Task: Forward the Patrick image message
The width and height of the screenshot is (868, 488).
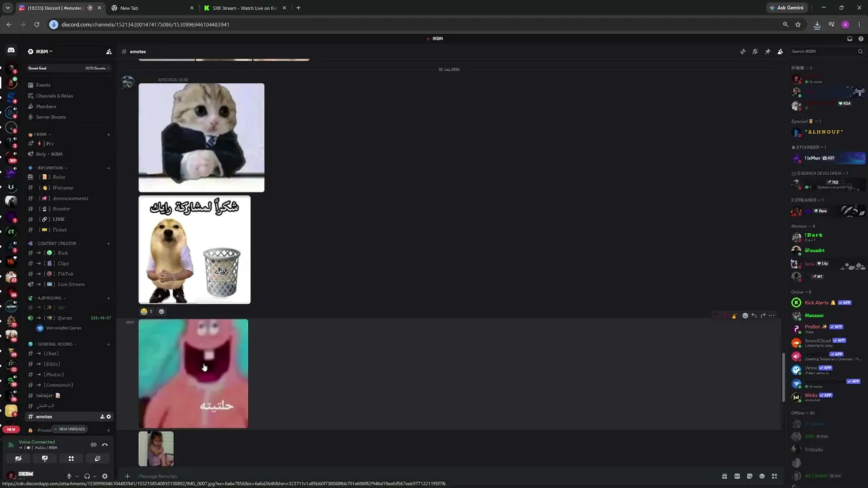Action: coord(762,315)
